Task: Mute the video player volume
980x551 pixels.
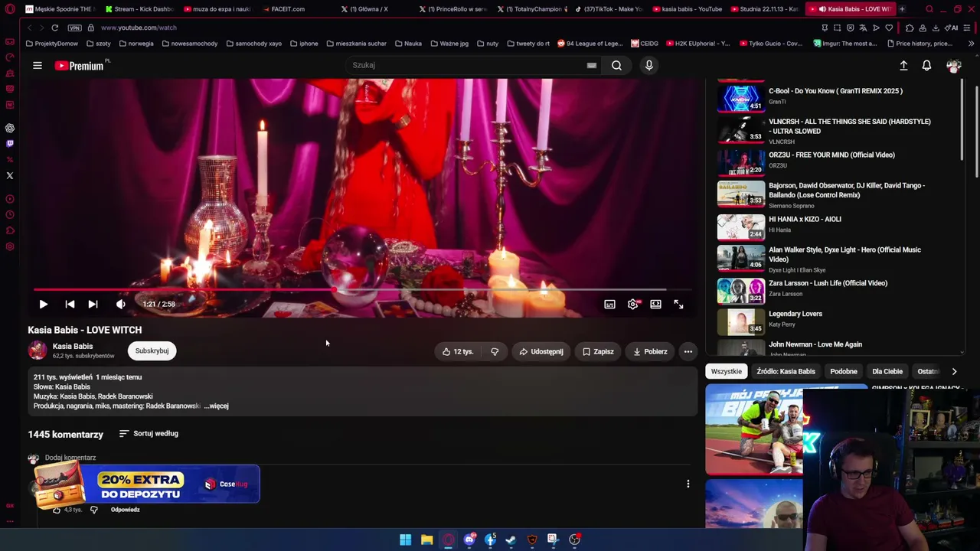Action: (x=120, y=304)
